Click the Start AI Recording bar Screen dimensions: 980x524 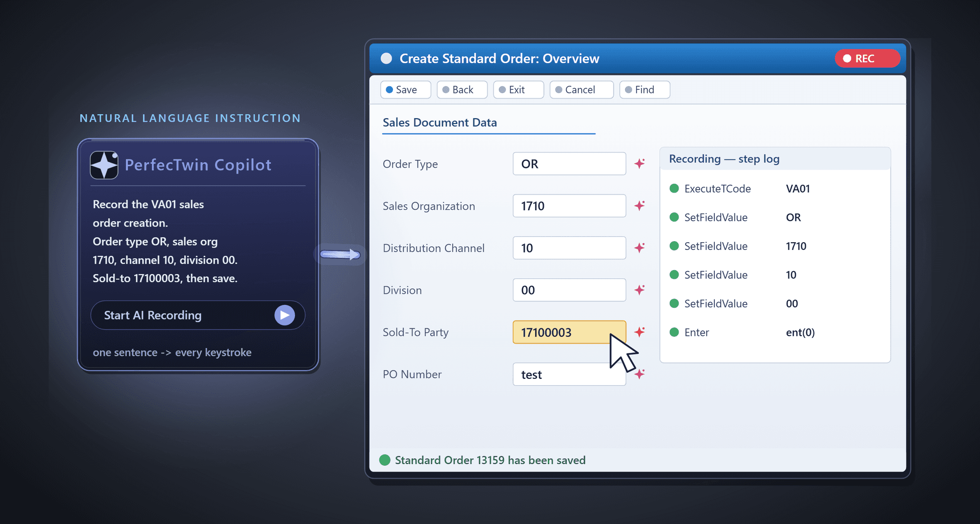pyautogui.click(x=198, y=315)
